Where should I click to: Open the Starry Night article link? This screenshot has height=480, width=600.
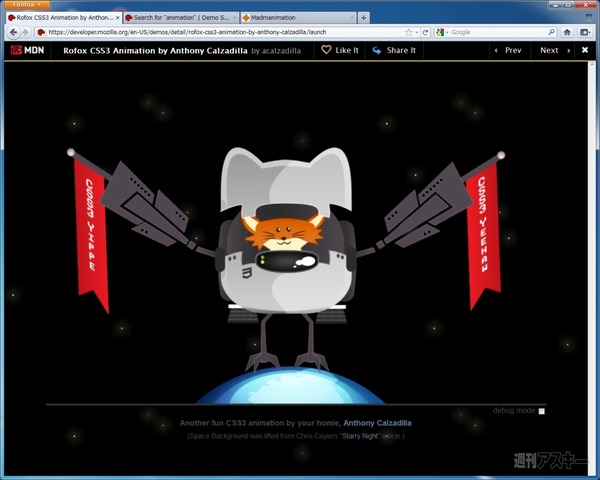(360, 436)
